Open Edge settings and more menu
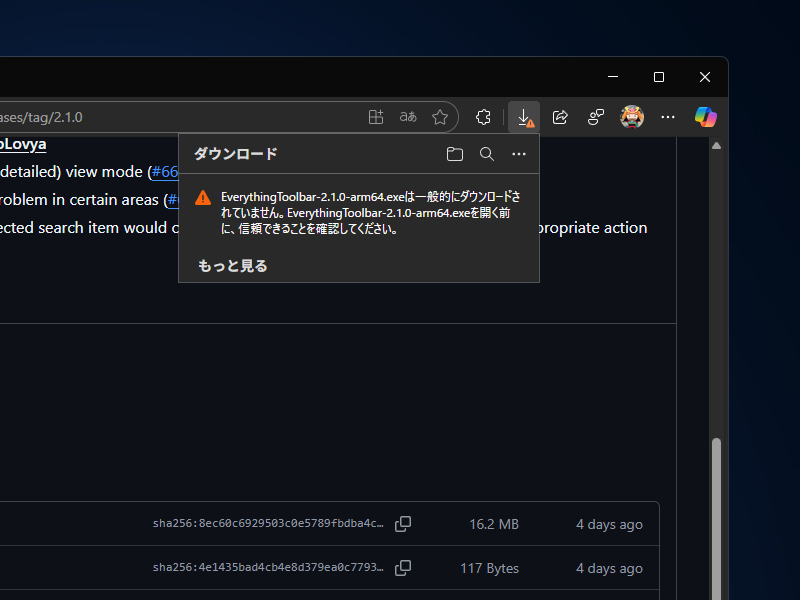Viewport: 800px width, 600px height. (x=668, y=117)
